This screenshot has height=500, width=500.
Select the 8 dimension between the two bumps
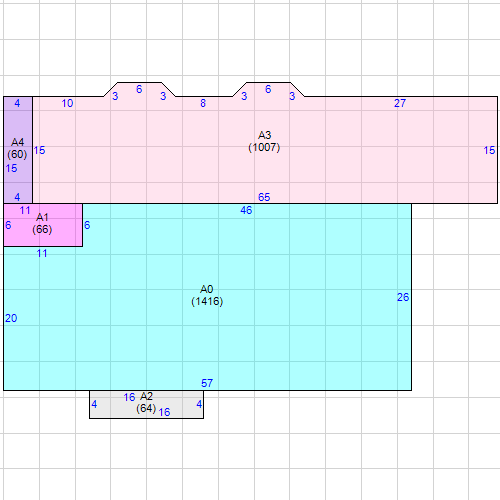point(203,103)
